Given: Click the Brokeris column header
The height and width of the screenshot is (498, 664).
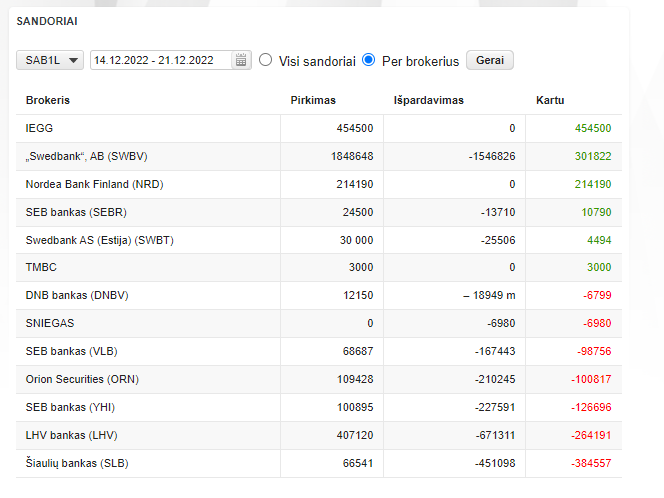Looking at the screenshot, I should (48, 100).
